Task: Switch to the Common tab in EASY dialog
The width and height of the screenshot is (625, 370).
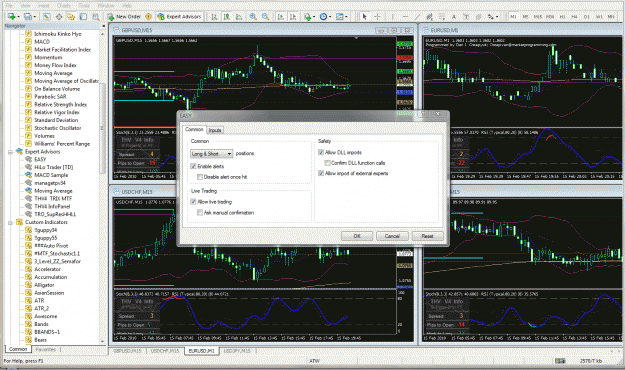Action: coord(194,129)
